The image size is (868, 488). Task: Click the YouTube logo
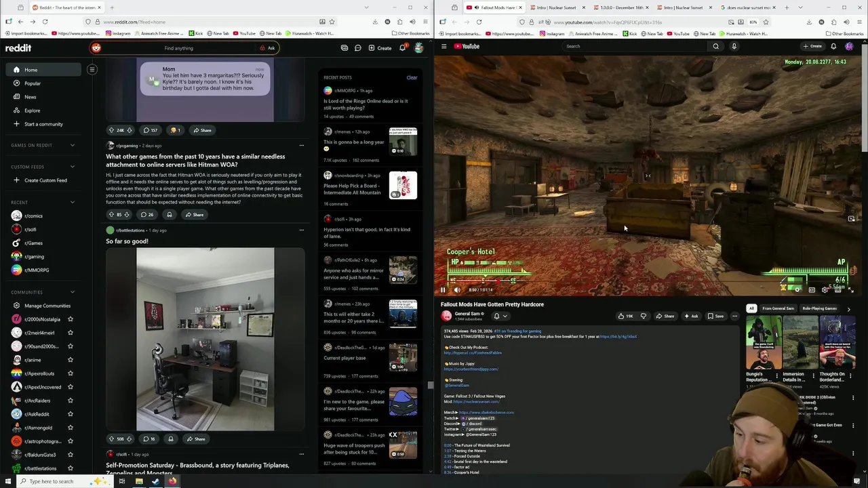tap(467, 46)
